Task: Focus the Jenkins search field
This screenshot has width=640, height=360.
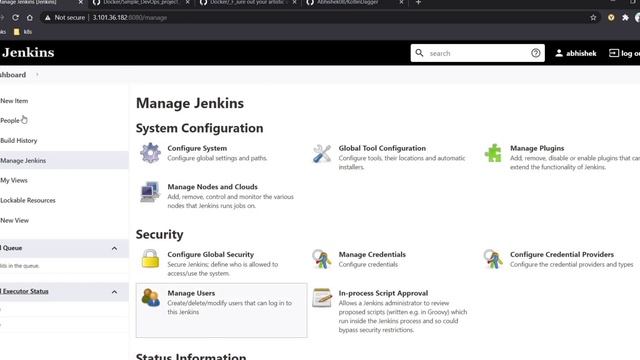Action: (x=478, y=53)
